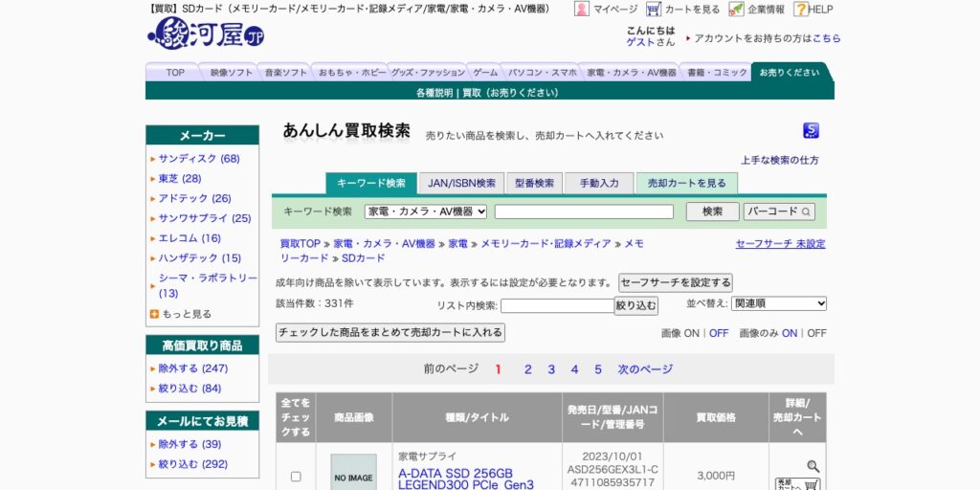980x490 pixels.
Task: Click メモリーカード・記録メディア breadcrumb link
Action: (x=546, y=244)
